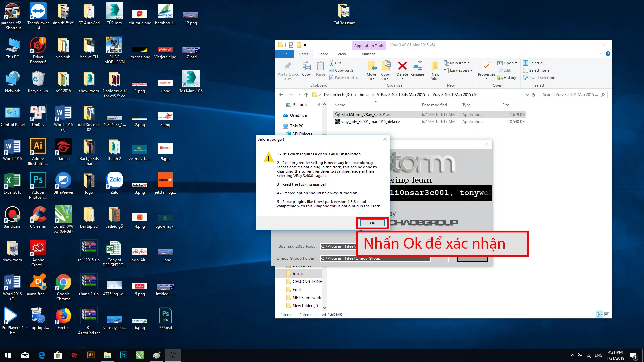Click Select all in ribbon
Screen dimensions: 644x362
[536, 63]
